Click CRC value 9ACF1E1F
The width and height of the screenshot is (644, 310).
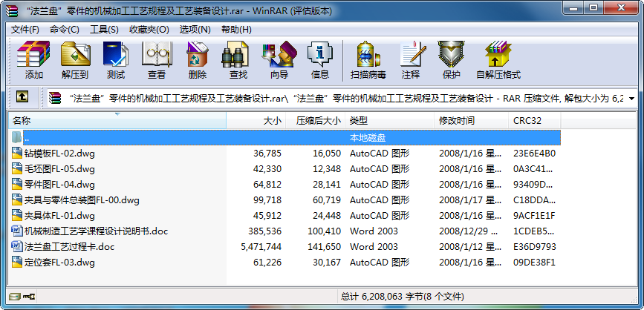click(534, 215)
